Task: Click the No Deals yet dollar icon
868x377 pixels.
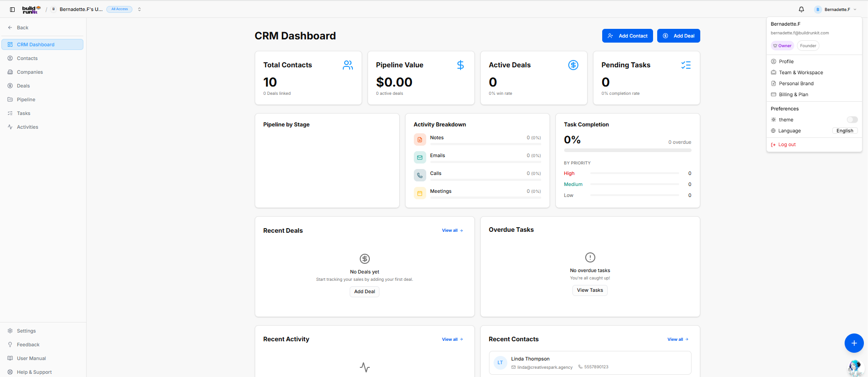Action: pos(365,259)
